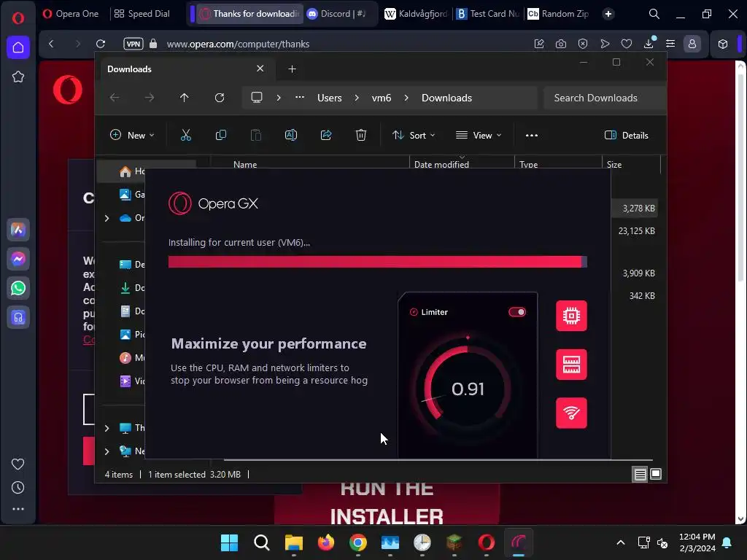This screenshot has height=560, width=747.
Task: Reload the Opera page
Action: [101, 44]
